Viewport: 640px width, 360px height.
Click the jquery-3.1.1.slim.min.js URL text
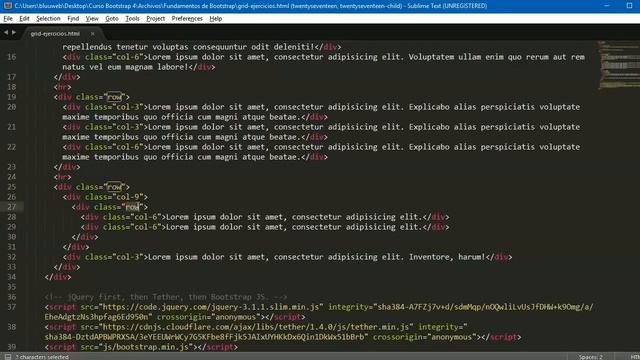[210, 307]
